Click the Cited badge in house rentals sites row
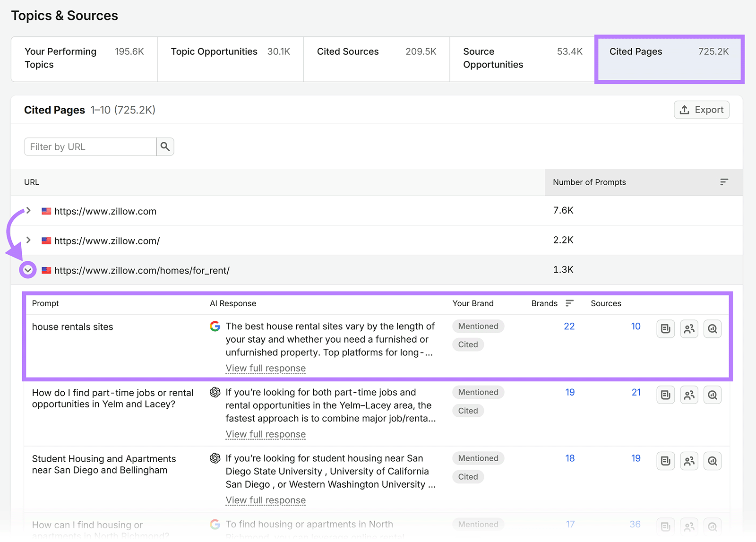756x542 pixels. click(x=468, y=344)
